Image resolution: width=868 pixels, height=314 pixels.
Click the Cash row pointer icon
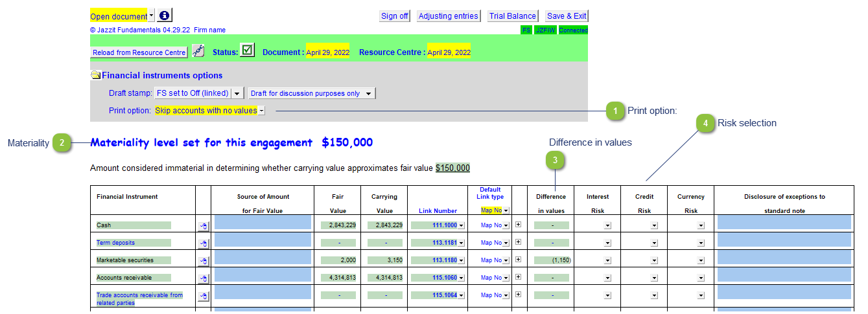pyautogui.click(x=203, y=226)
